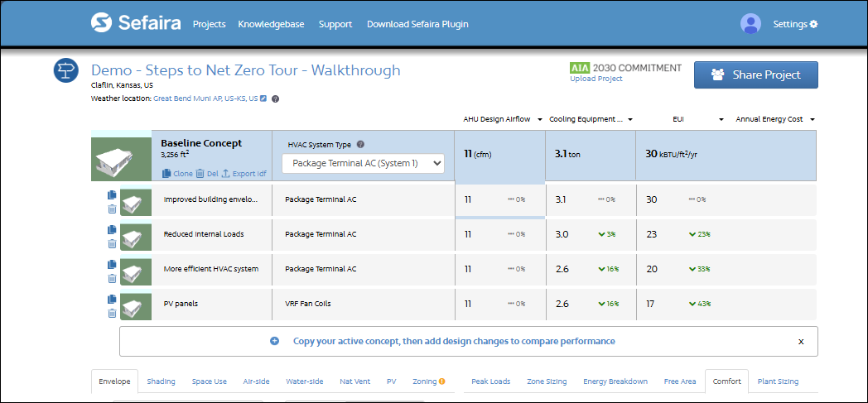Edit weather location with pencil icon
The height and width of the screenshot is (403, 868).
(x=263, y=99)
